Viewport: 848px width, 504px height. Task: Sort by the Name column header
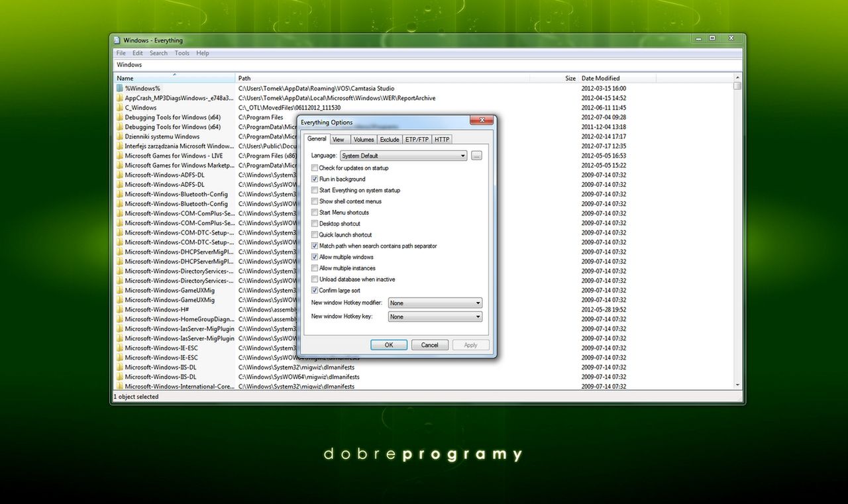175,78
